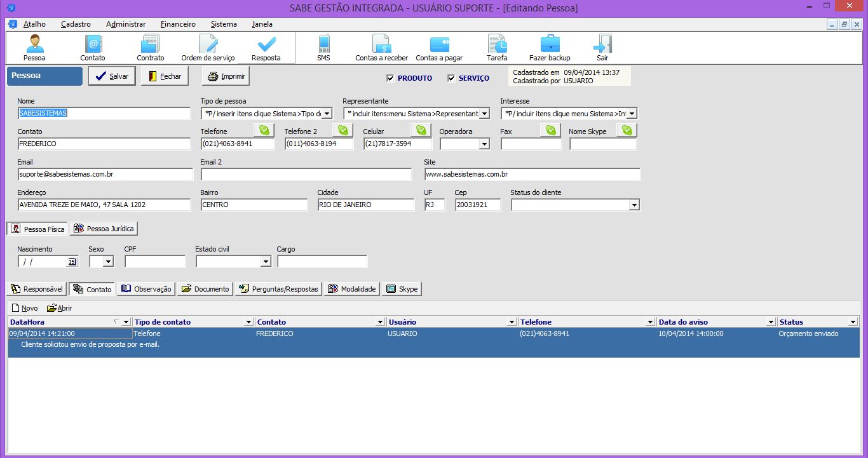Screen dimensions: 868x458
Task: Open the Janela menu
Action: click(262, 24)
